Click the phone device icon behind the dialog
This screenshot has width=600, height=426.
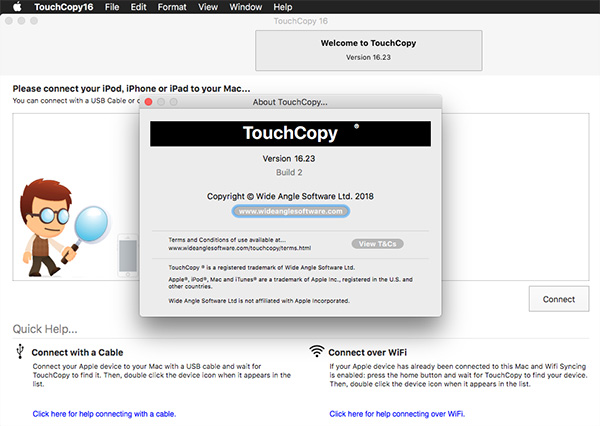[x=128, y=256]
